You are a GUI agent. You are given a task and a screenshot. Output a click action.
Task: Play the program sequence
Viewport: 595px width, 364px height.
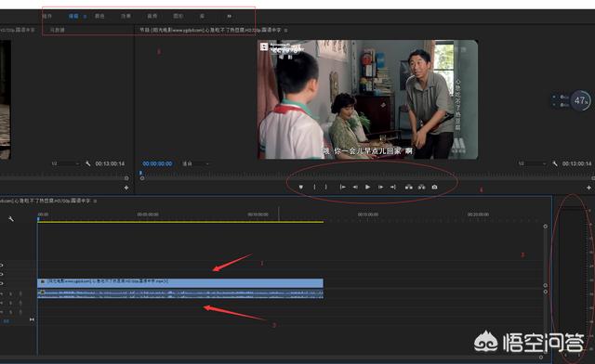click(x=367, y=187)
